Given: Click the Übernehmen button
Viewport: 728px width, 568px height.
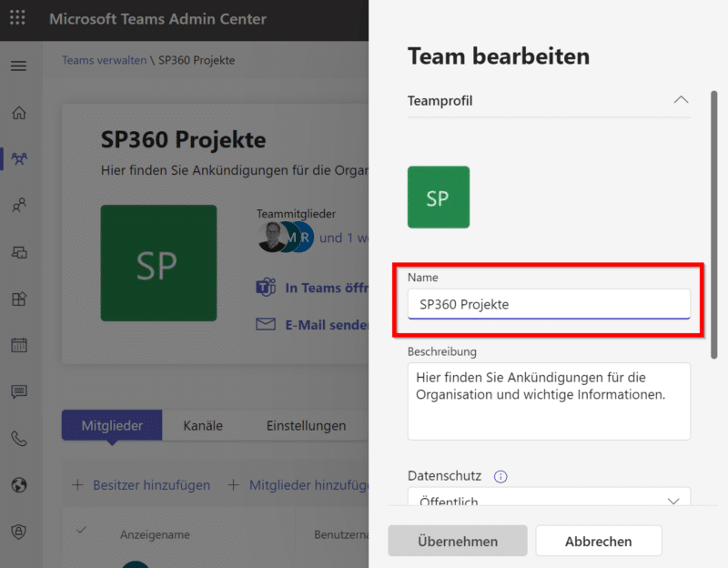Looking at the screenshot, I should pos(457,541).
